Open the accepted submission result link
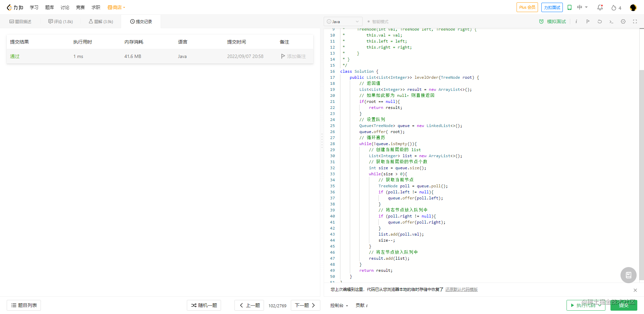 (15, 56)
